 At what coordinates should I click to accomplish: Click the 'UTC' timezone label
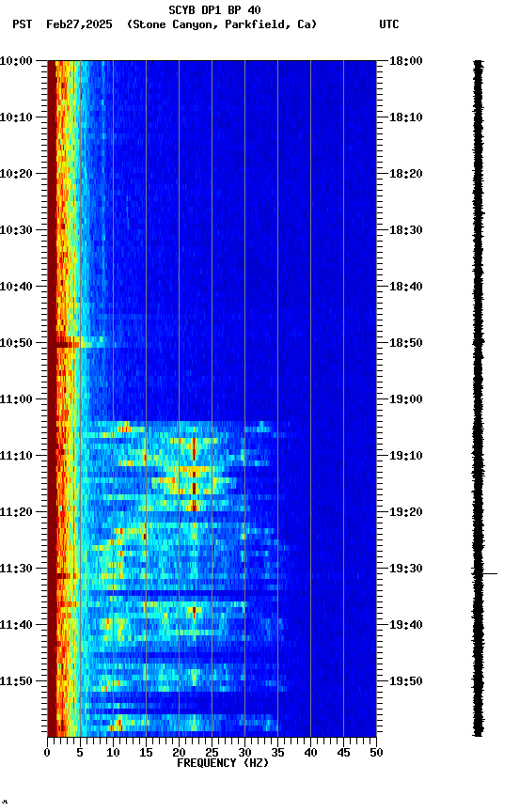[x=389, y=24]
